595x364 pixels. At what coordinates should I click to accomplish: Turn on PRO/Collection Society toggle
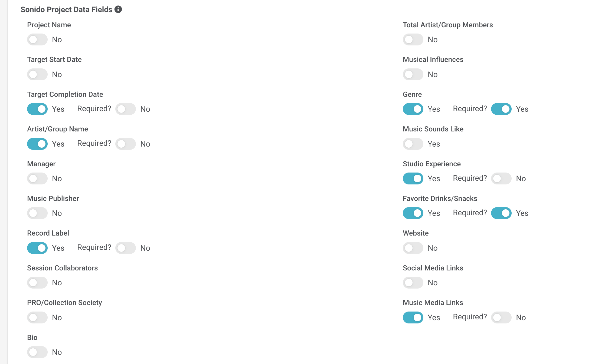click(37, 317)
